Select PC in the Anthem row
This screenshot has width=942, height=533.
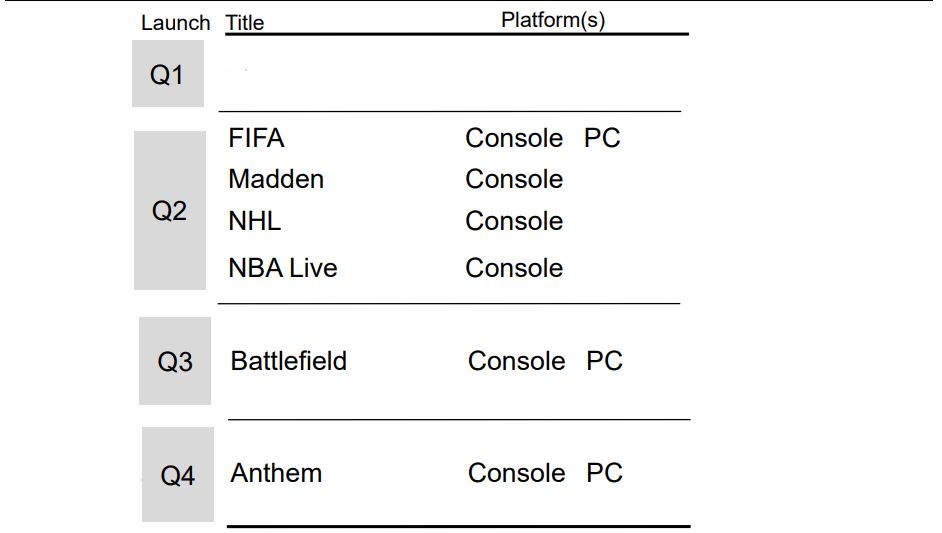click(604, 473)
